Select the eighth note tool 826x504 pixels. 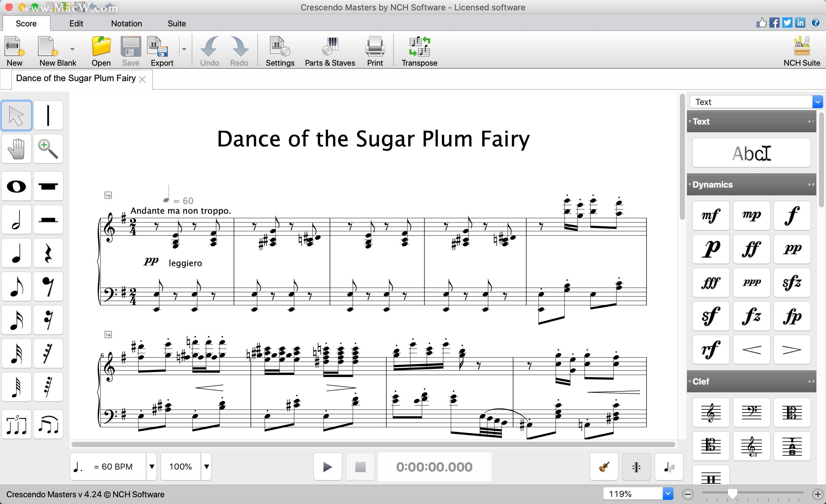click(x=16, y=286)
